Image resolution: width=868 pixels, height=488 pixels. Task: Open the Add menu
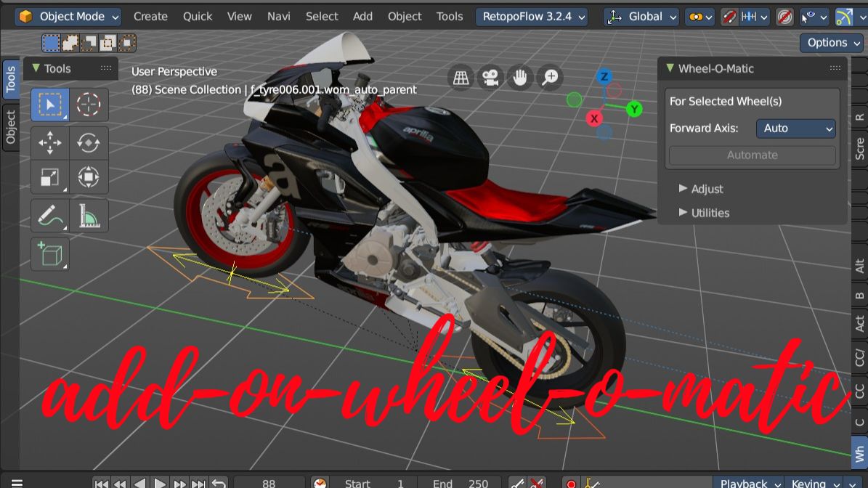click(362, 17)
